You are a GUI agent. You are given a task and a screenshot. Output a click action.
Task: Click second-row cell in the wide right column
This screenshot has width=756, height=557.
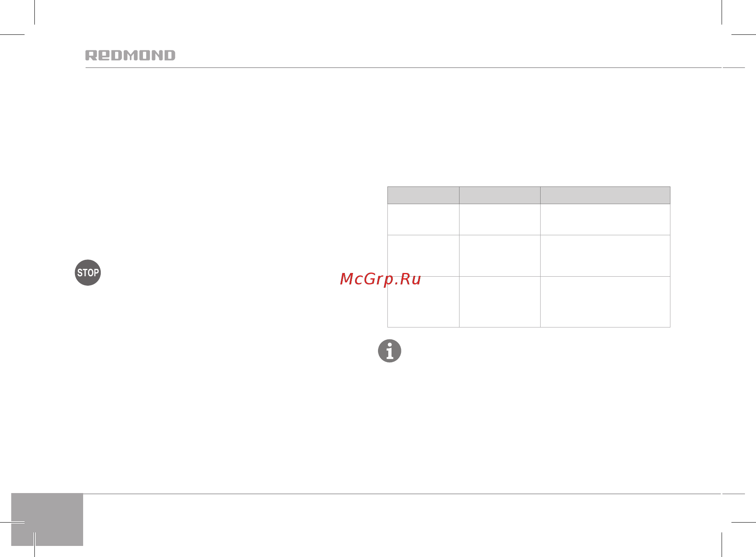pos(605,256)
